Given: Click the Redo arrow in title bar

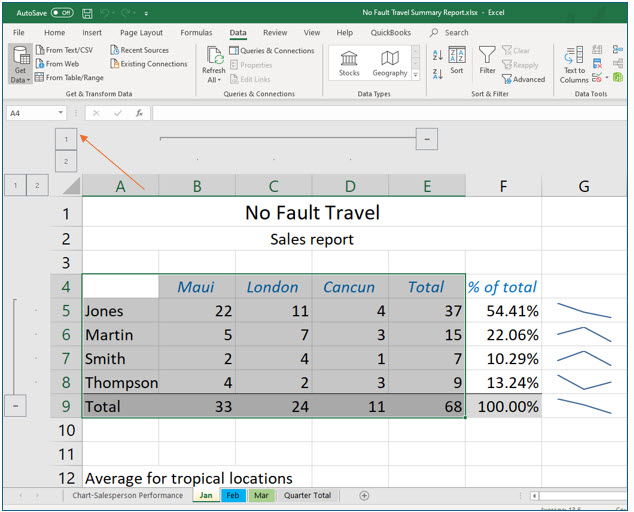Looking at the screenshot, I should tap(126, 13).
